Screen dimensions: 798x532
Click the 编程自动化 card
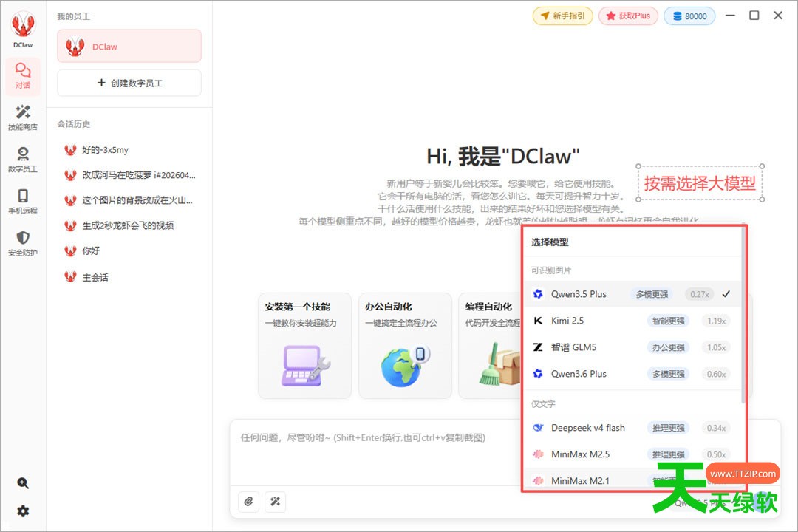click(x=490, y=346)
